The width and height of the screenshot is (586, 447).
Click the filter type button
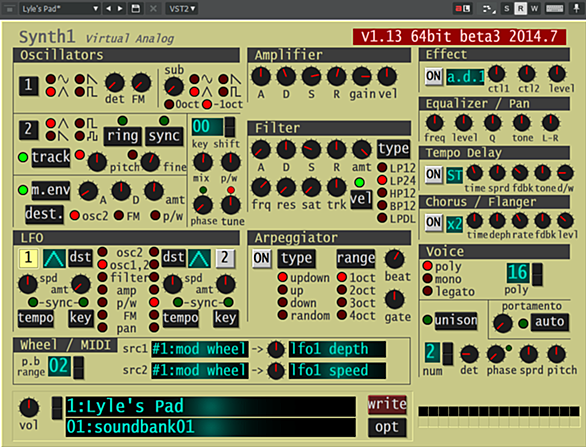click(393, 149)
